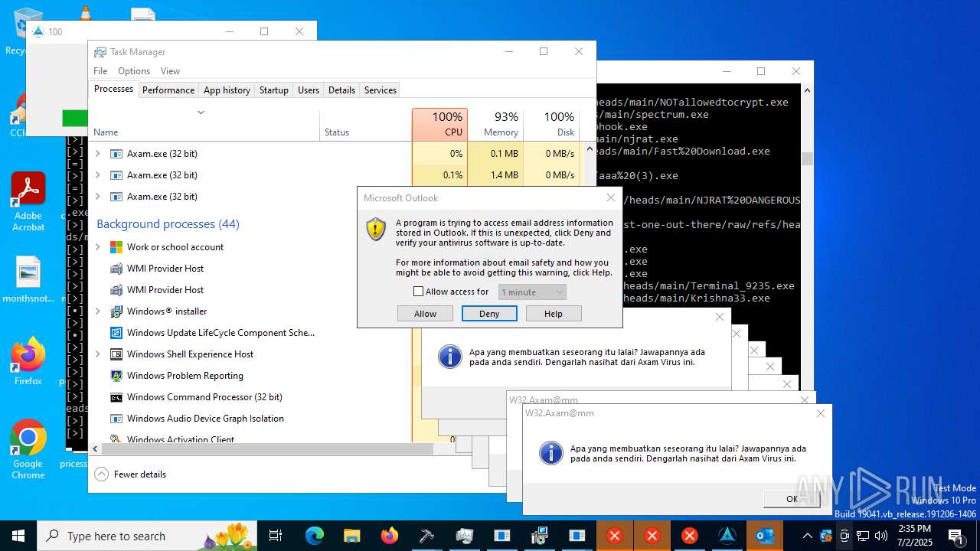Open Task Manager File menu
Viewport: 980px width, 551px height.
(x=100, y=71)
